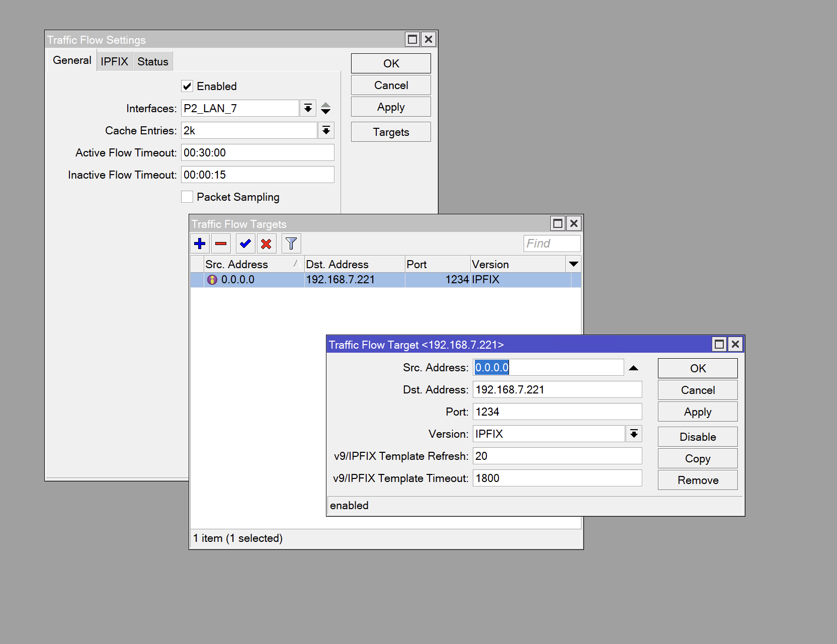The width and height of the screenshot is (837, 644).
Task: Open the Interfaces dropdown list
Action: pyautogui.click(x=308, y=108)
